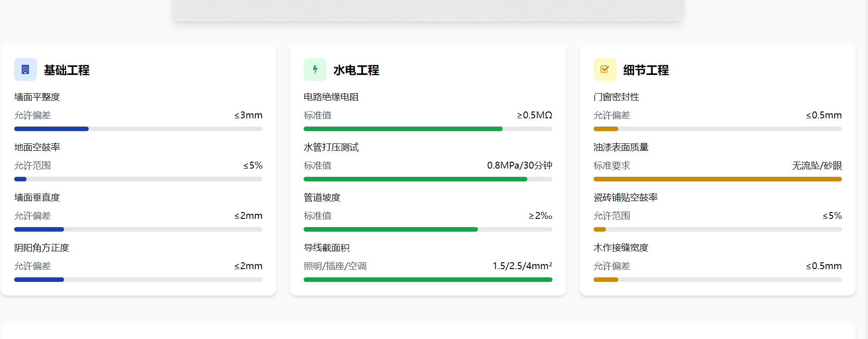Click the blue building icon beside 基础工程
The image size is (868, 339).
click(26, 69)
